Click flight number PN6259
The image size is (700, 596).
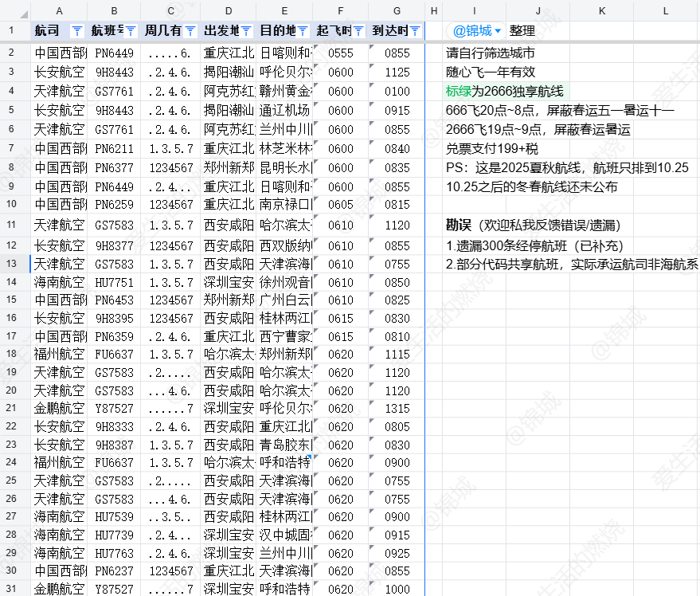(114, 205)
